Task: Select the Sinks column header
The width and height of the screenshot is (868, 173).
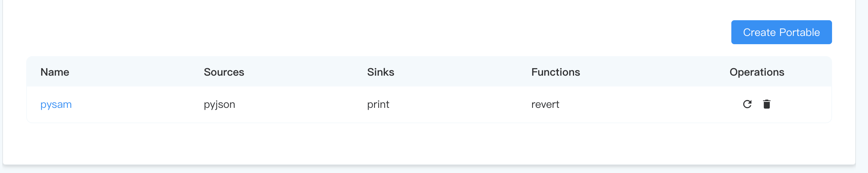Action: [380, 72]
